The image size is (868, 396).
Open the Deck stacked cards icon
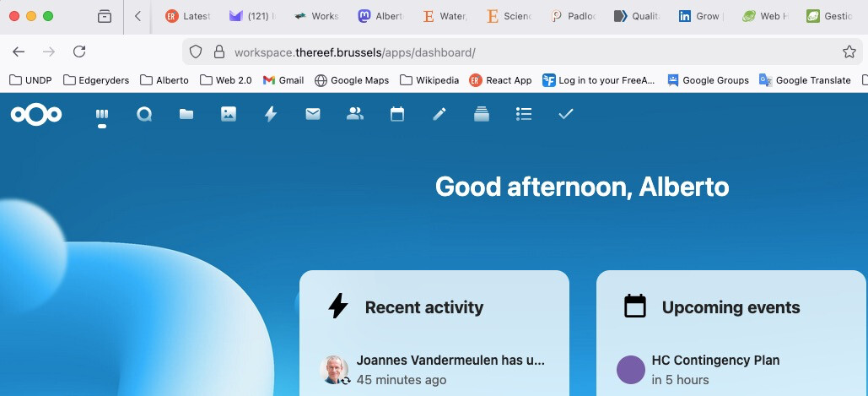click(482, 114)
